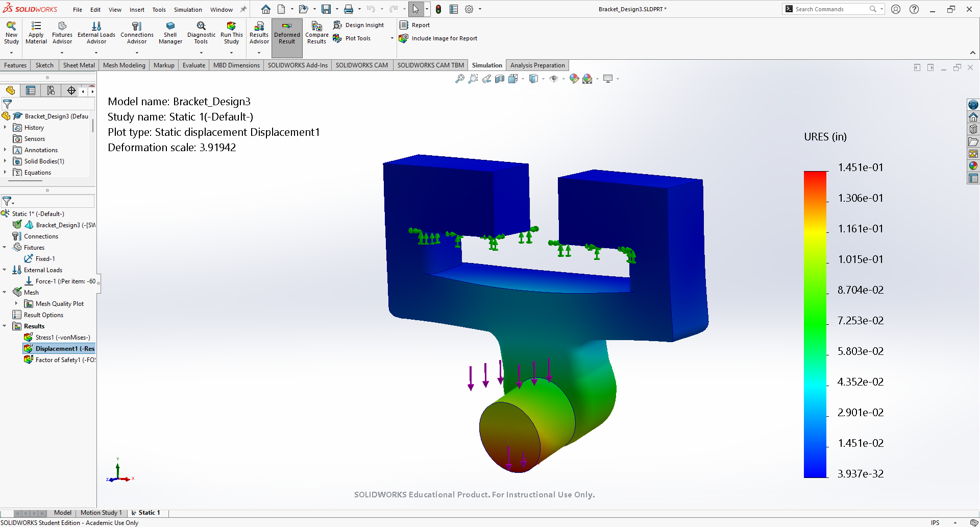
Task: Collapse the Results folder
Action: point(5,326)
